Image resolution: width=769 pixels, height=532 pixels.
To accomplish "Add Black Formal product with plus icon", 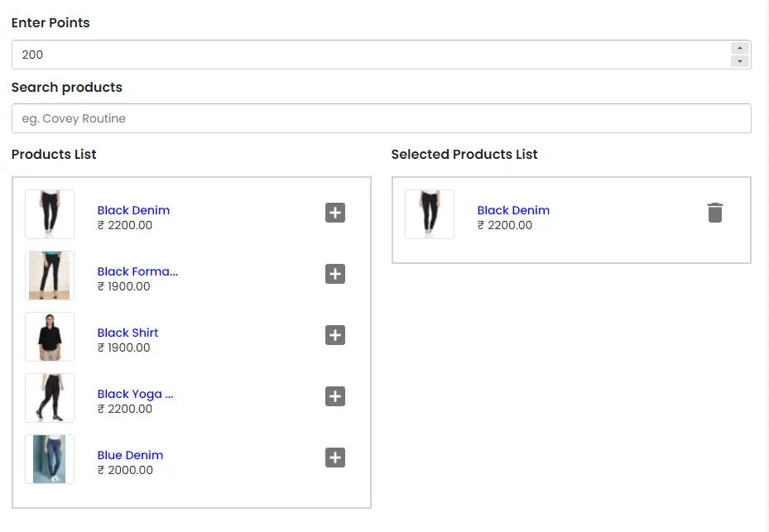I will tap(334, 274).
